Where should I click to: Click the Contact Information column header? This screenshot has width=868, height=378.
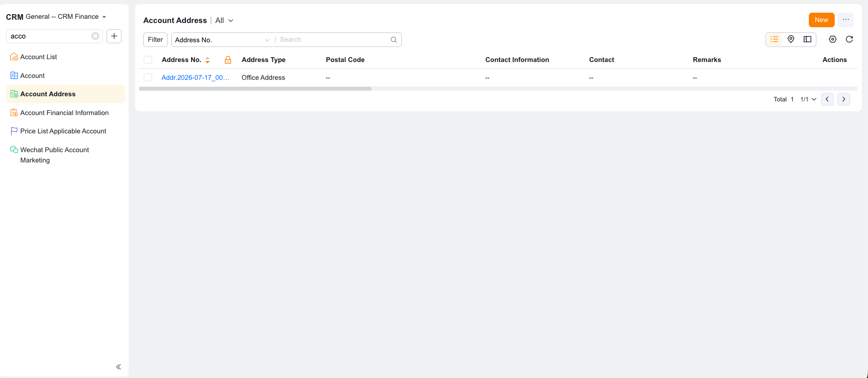[517, 60]
